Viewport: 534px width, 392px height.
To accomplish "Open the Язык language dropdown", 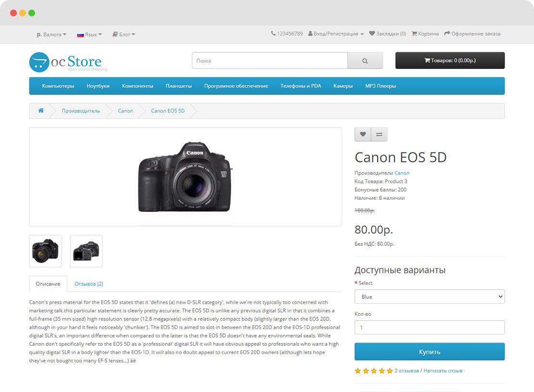I will (x=89, y=35).
